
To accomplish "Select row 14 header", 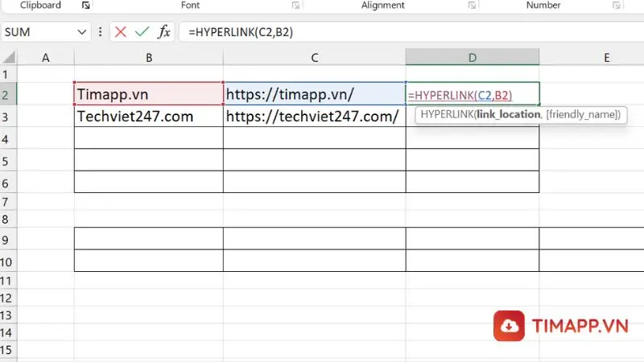I will (8, 332).
